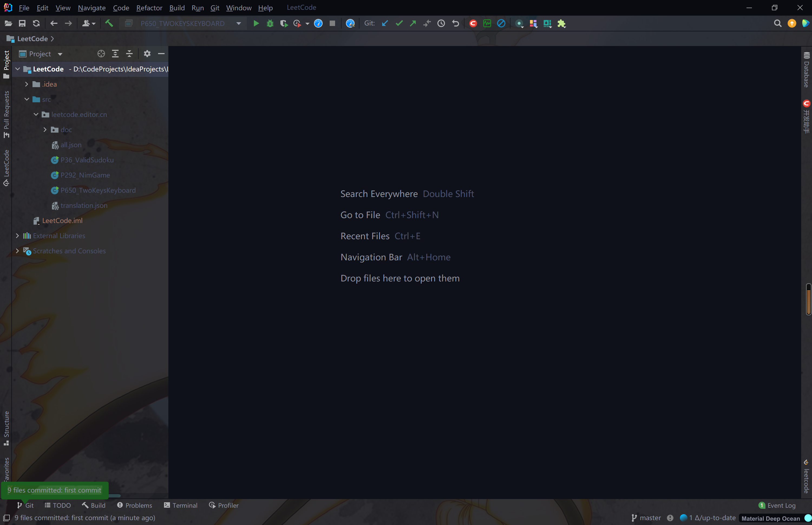This screenshot has height=525, width=812.
Task: Collapse the src folder
Action: click(x=27, y=99)
